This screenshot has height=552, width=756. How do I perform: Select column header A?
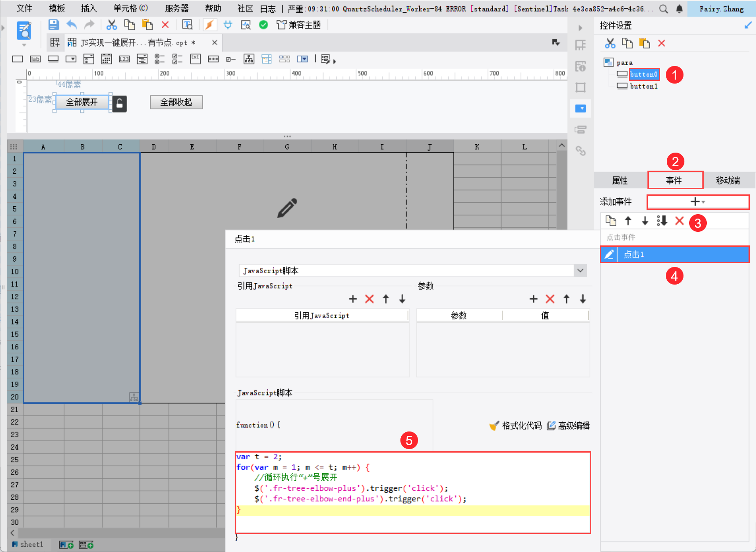(x=43, y=146)
